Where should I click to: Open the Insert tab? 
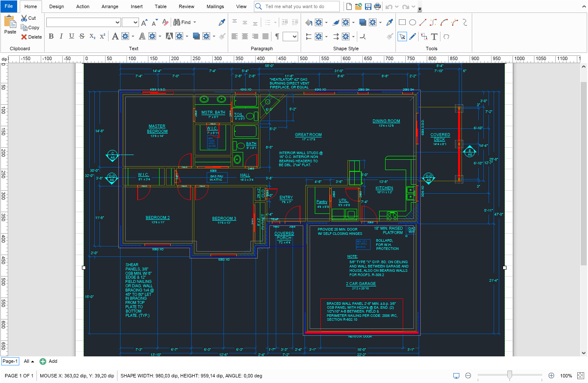click(x=137, y=6)
